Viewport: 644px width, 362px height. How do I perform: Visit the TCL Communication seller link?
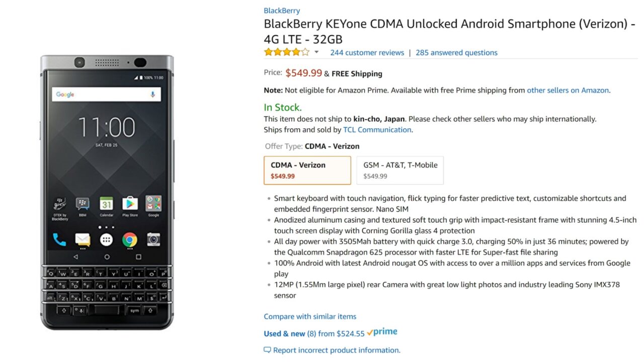tap(377, 130)
